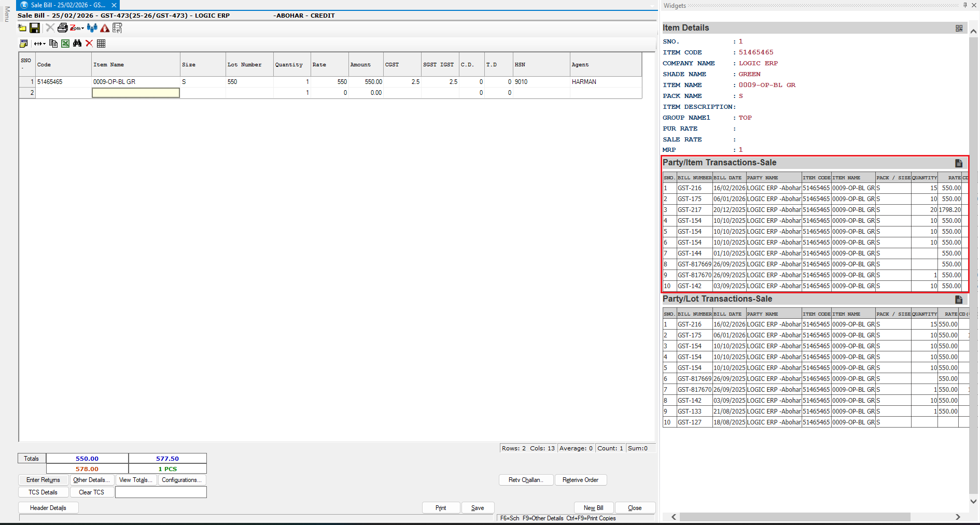
Task: Open the vertical Menu sidebar tab
Action: pos(7,14)
